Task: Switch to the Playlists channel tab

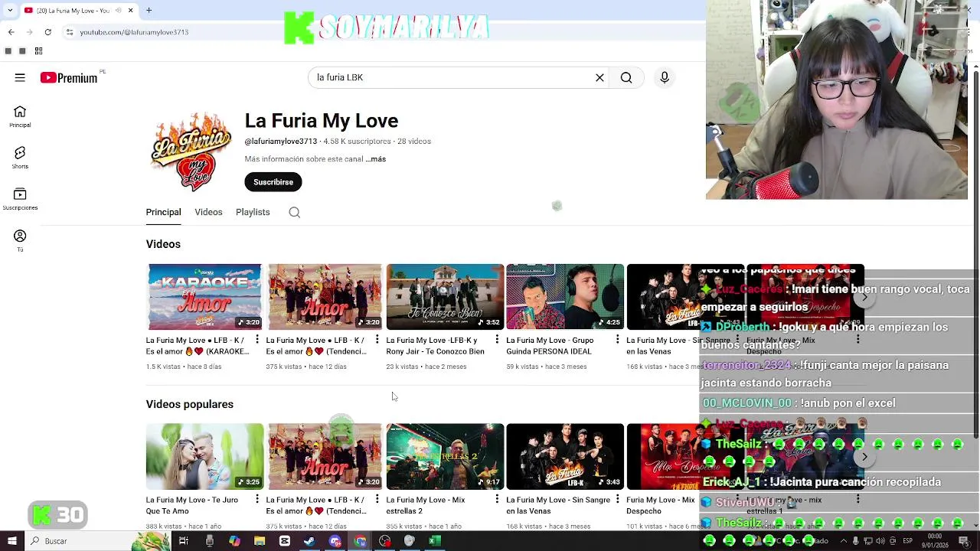Action: point(253,213)
